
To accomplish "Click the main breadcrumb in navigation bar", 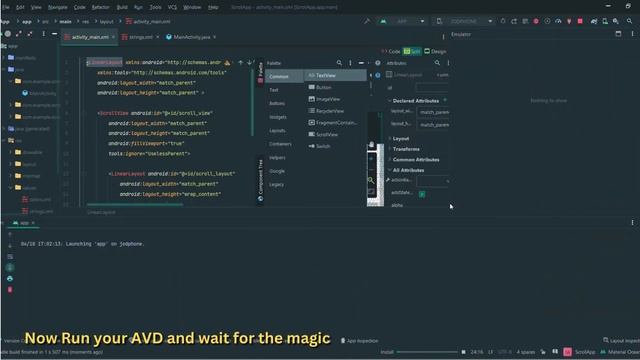I will [65, 22].
